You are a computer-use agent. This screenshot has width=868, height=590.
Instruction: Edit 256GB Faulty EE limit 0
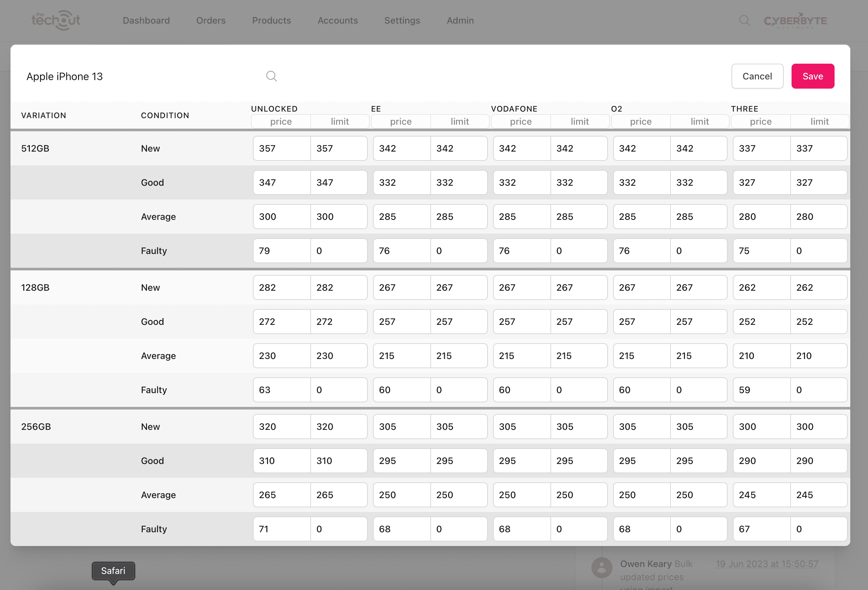coord(459,529)
